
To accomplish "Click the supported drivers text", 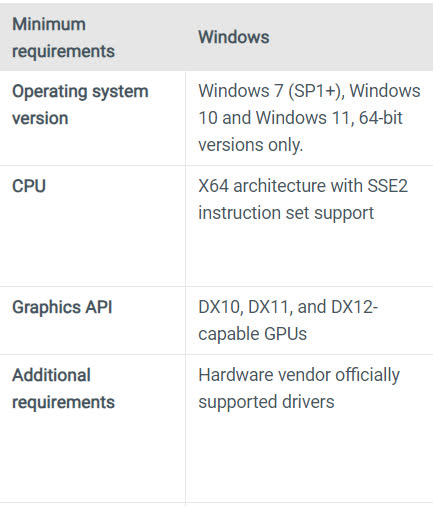I will click(266, 402).
